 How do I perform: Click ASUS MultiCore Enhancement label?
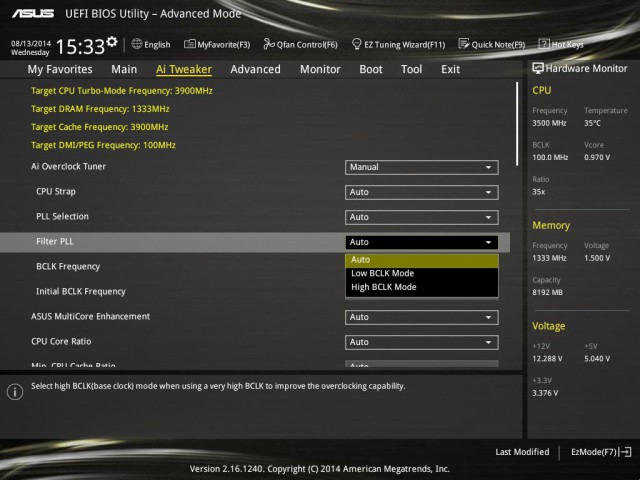tap(90, 316)
